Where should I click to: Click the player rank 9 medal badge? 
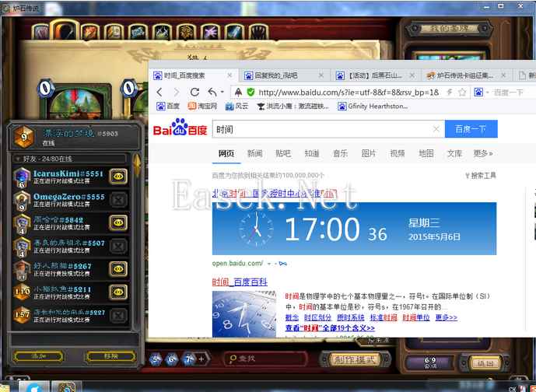(24, 138)
